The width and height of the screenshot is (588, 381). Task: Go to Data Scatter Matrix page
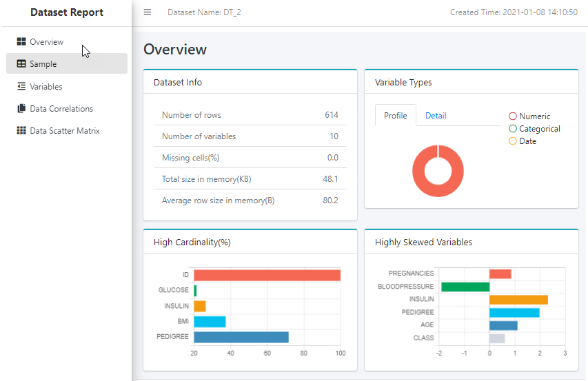[x=65, y=131]
